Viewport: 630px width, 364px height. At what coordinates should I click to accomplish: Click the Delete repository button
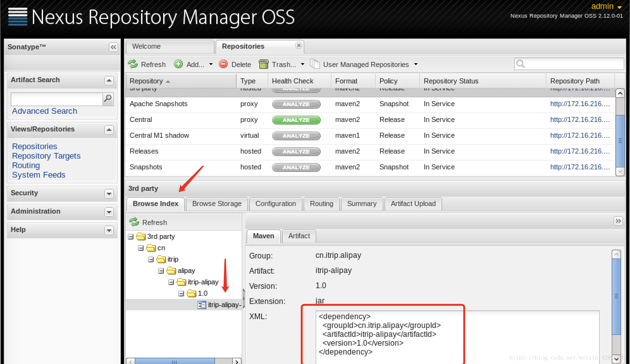(235, 64)
